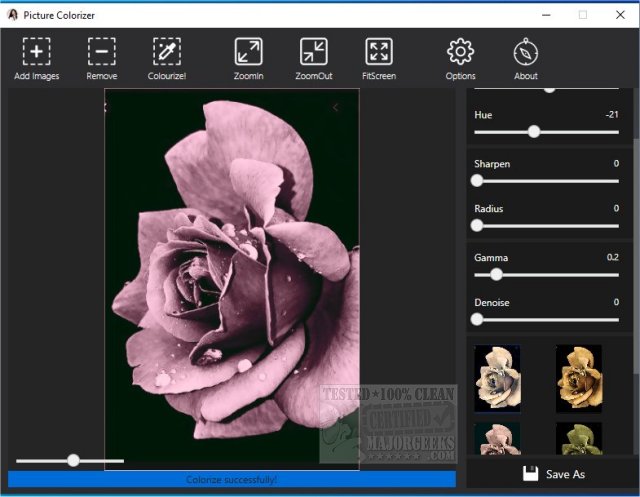Click the Save As button
The image size is (640, 497).
pyautogui.click(x=553, y=473)
